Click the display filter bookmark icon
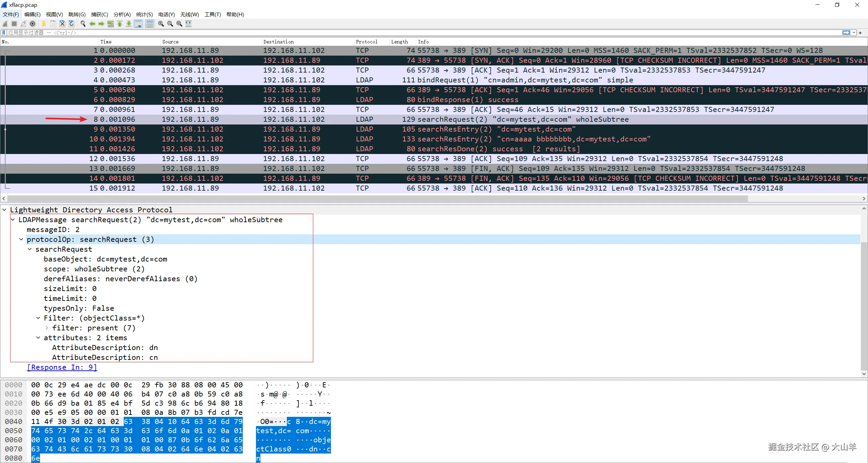 tap(4, 33)
